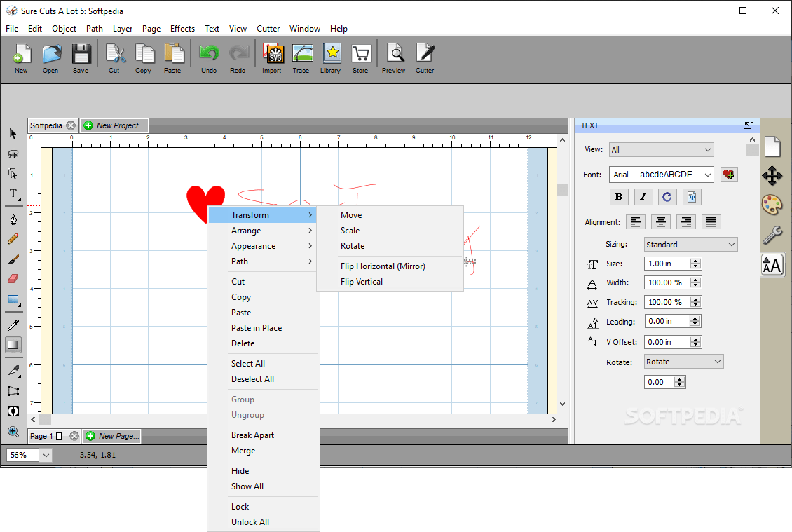792x532 pixels.
Task: Toggle Italic text formatting
Action: pyautogui.click(x=643, y=197)
